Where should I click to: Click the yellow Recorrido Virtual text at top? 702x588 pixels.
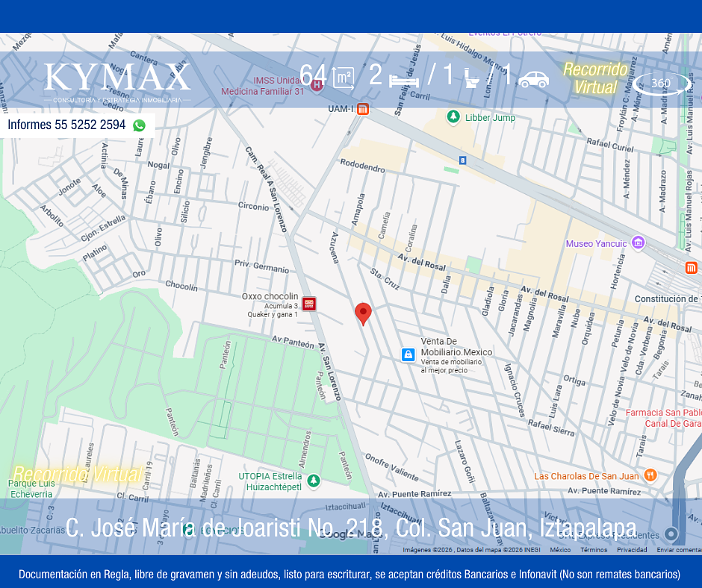(595, 78)
